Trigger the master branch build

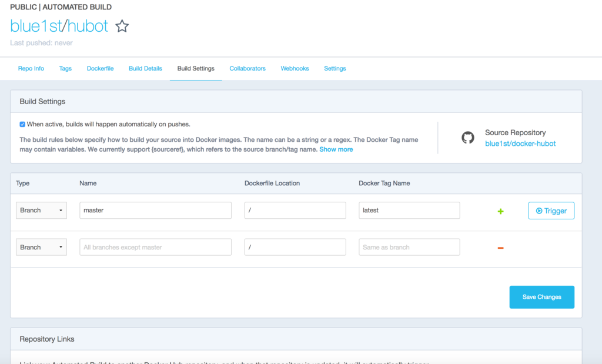[x=551, y=211]
